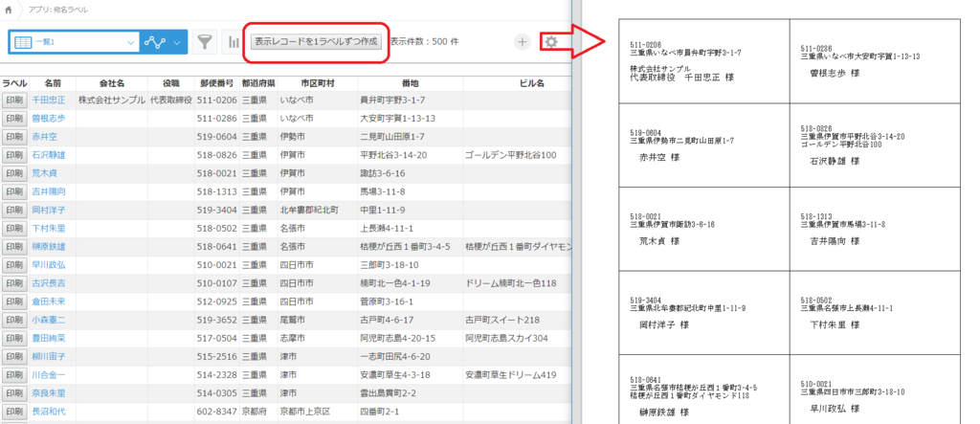
Task: Click the 都道府県 column header
Action: coord(258,83)
